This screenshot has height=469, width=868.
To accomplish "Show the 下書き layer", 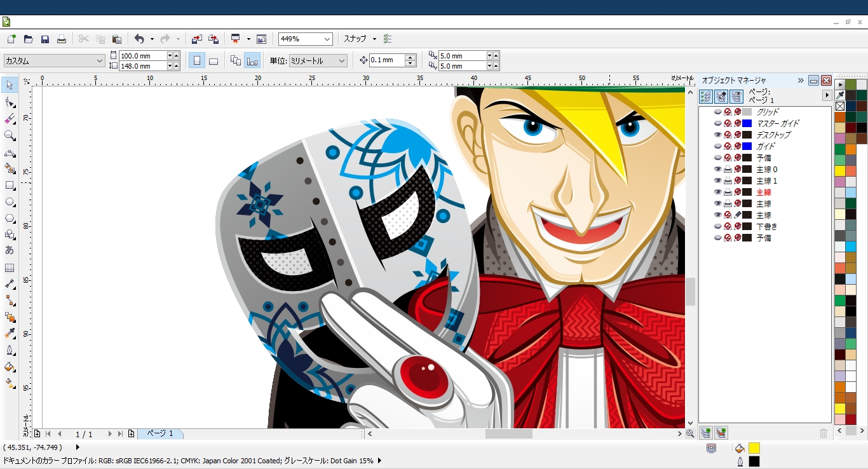I will click(718, 226).
